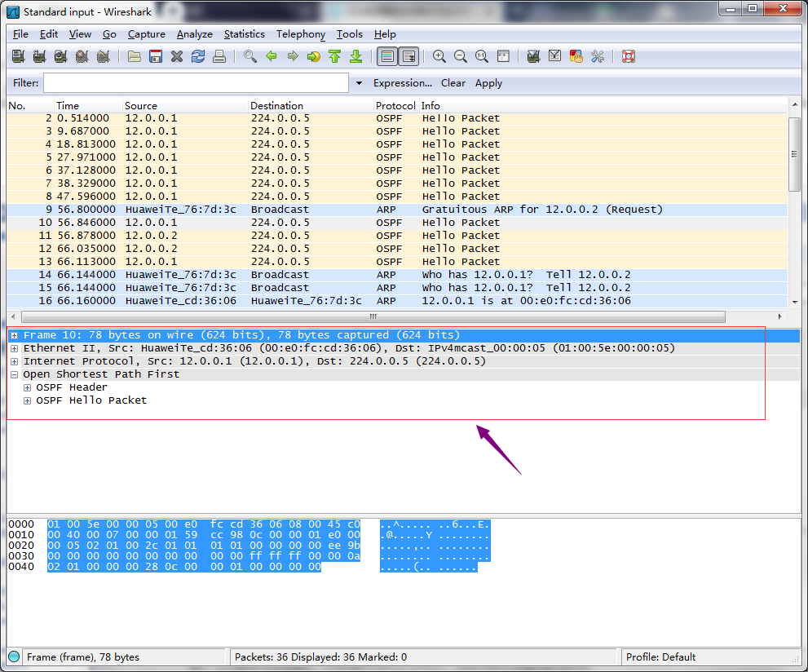Sort packets by Time column header
808x672 pixels.
pyautogui.click(x=88, y=106)
